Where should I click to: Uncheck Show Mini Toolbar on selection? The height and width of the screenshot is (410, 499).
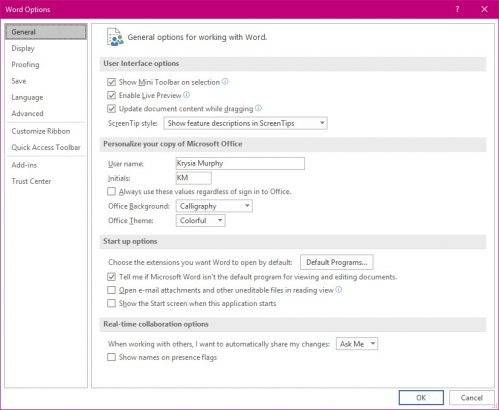point(111,82)
